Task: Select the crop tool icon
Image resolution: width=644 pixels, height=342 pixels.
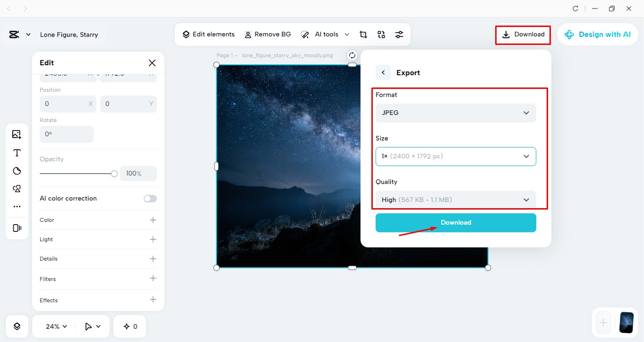Action: tap(363, 35)
